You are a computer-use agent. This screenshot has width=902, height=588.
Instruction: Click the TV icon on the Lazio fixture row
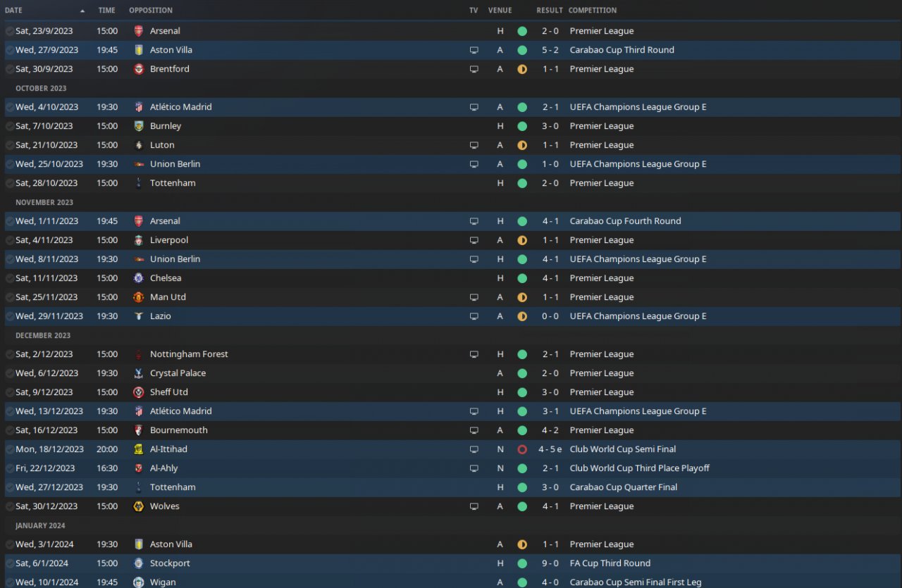474,316
